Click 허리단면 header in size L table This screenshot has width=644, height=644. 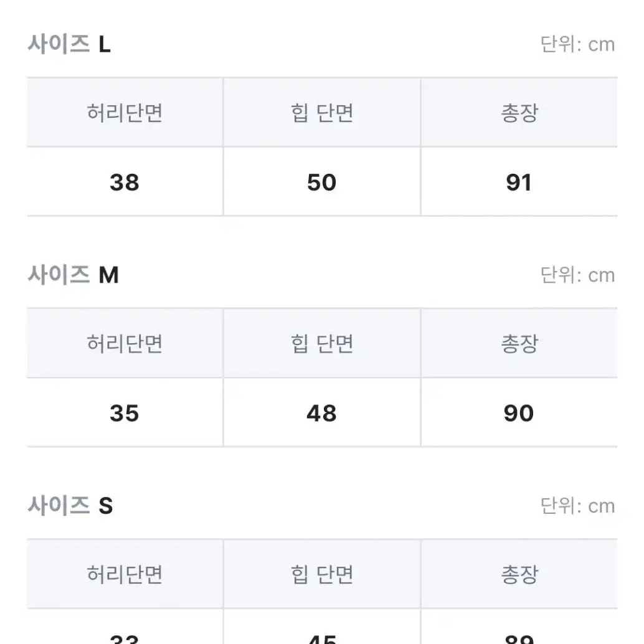point(125,113)
